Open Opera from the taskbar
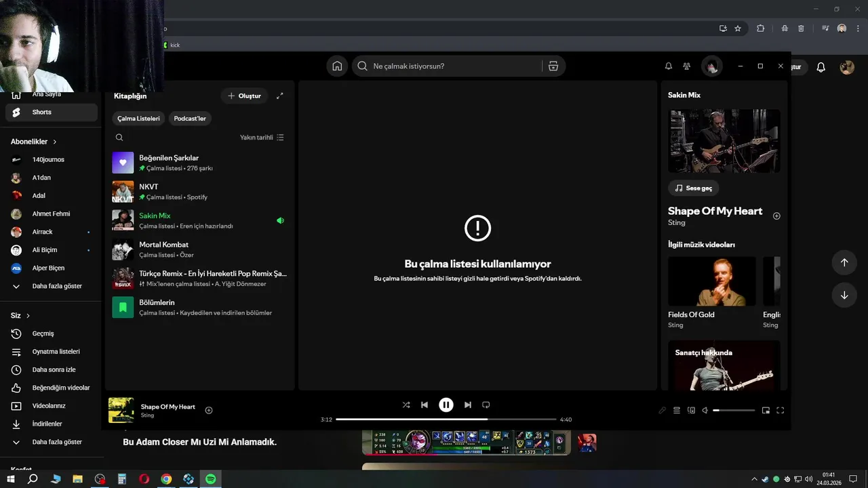 (x=144, y=479)
